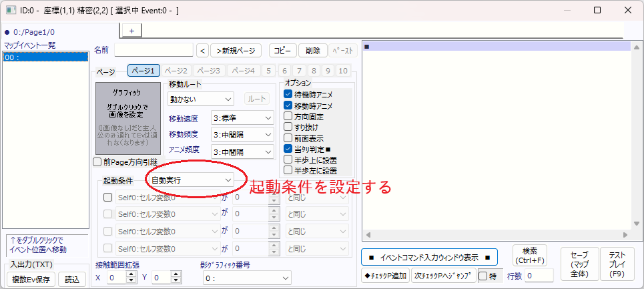Open the 自動実行 trigger condition dropdown
The width and height of the screenshot is (644, 289).
click(191, 180)
